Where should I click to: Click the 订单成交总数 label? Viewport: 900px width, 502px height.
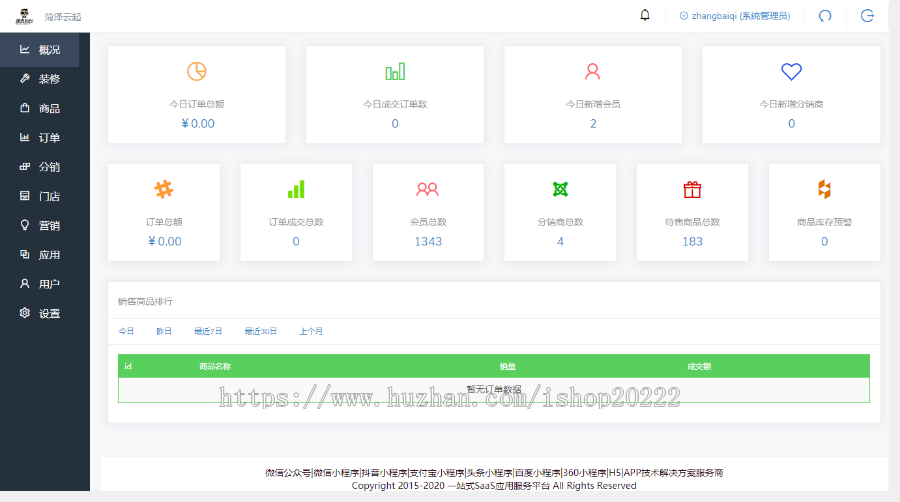click(296, 222)
